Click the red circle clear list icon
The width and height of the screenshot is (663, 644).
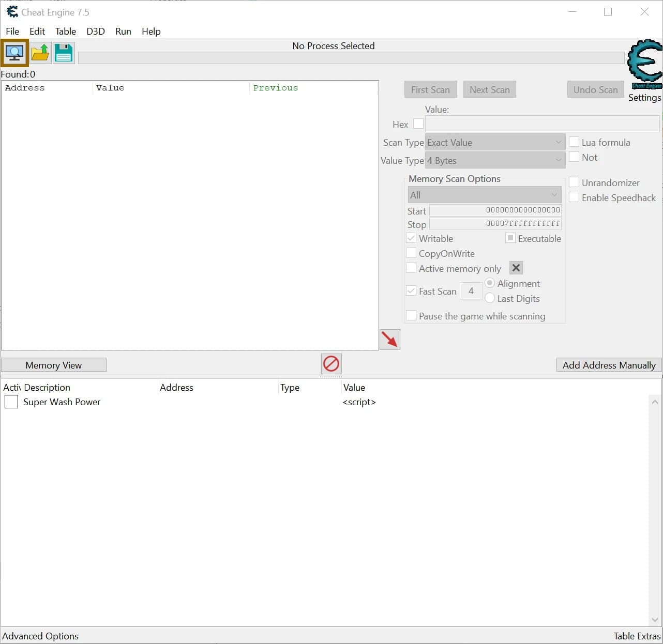click(331, 364)
